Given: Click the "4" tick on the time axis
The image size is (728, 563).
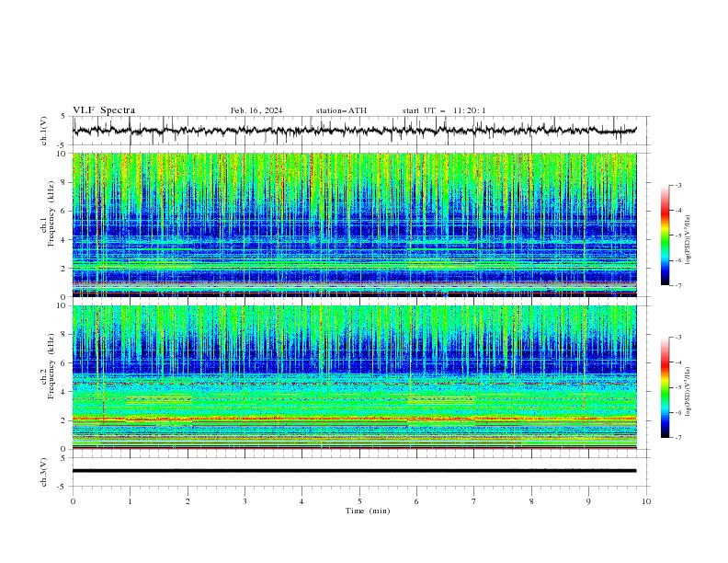Looking at the screenshot, I should [x=302, y=501].
